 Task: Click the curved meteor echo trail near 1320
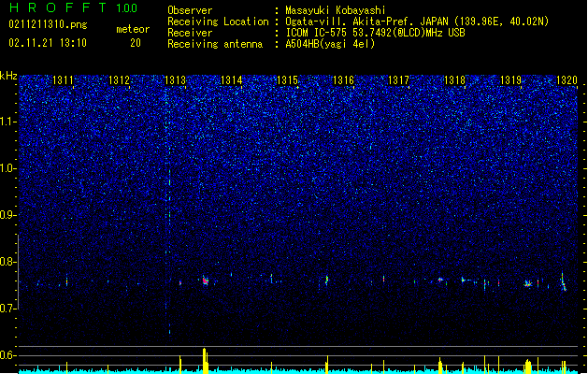[564, 282]
